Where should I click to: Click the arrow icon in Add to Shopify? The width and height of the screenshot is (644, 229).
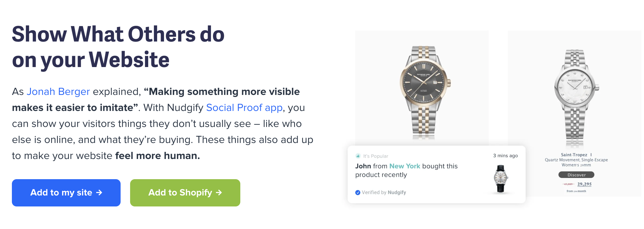(x=219, y=193)
